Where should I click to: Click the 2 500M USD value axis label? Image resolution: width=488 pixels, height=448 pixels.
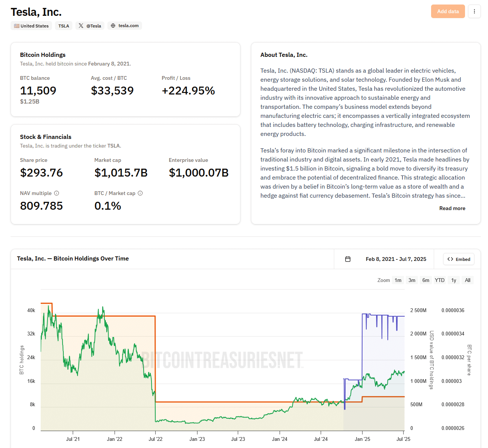tap(418, 311)
